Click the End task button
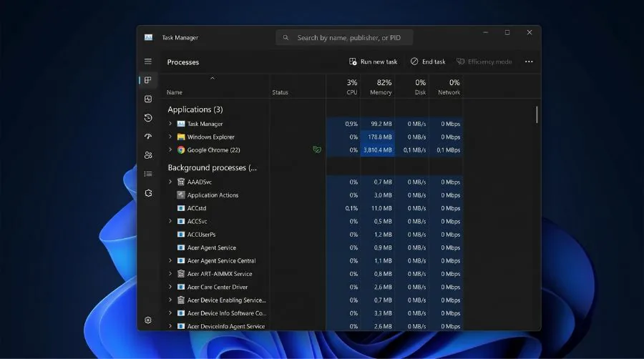The width and height of the screenshot is (644, 359). pyautogui.click(x=428, y=62)
